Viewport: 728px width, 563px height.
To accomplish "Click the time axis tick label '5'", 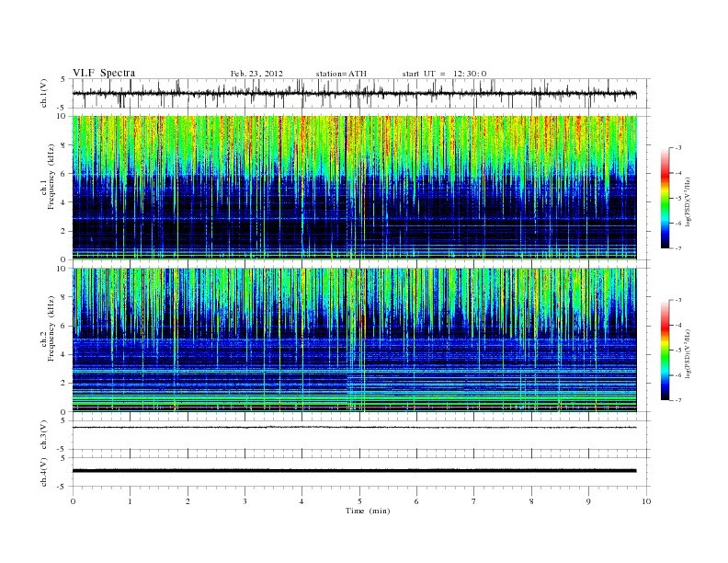I will pos(359,501).
